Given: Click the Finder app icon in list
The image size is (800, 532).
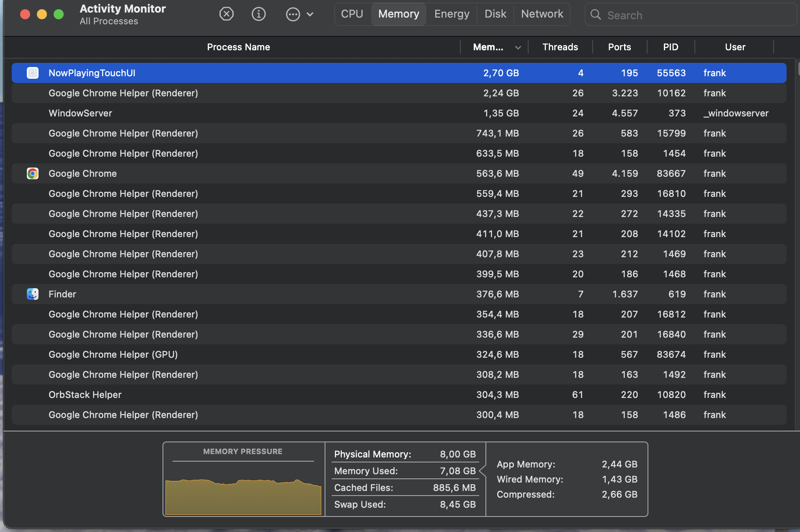Looking at the screenshot, I should (x=33, y=294).
